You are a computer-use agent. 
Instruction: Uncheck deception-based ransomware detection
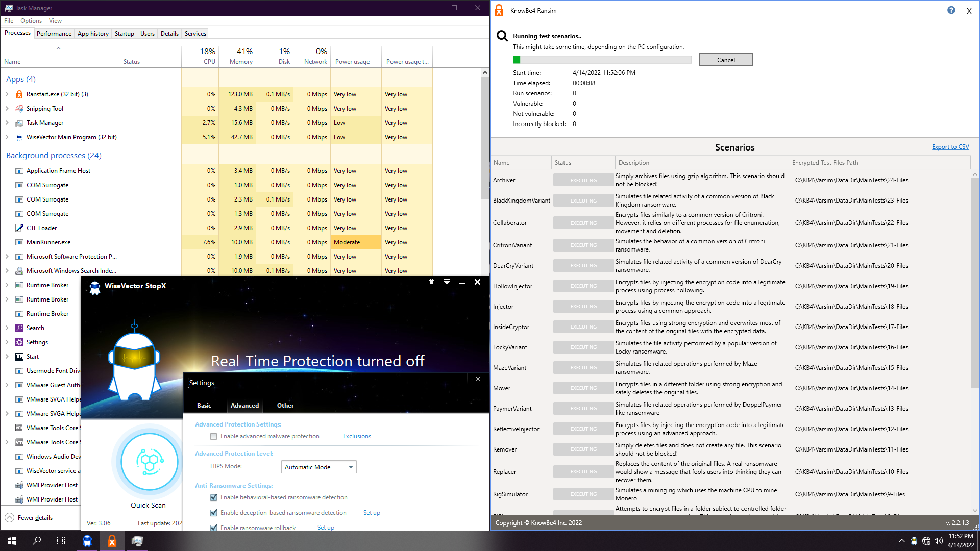(x=213, y=513)
